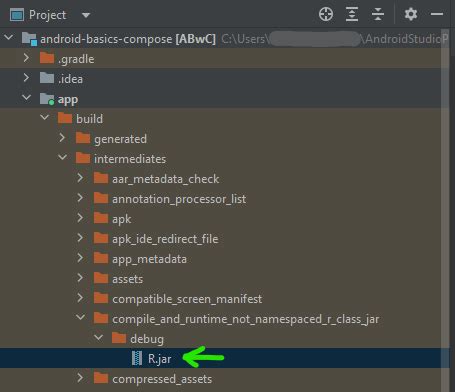Collapse the compile_and_runtime_not_namespaced_r_class_jar folder
Screen dimensions: 455x392
81,317
